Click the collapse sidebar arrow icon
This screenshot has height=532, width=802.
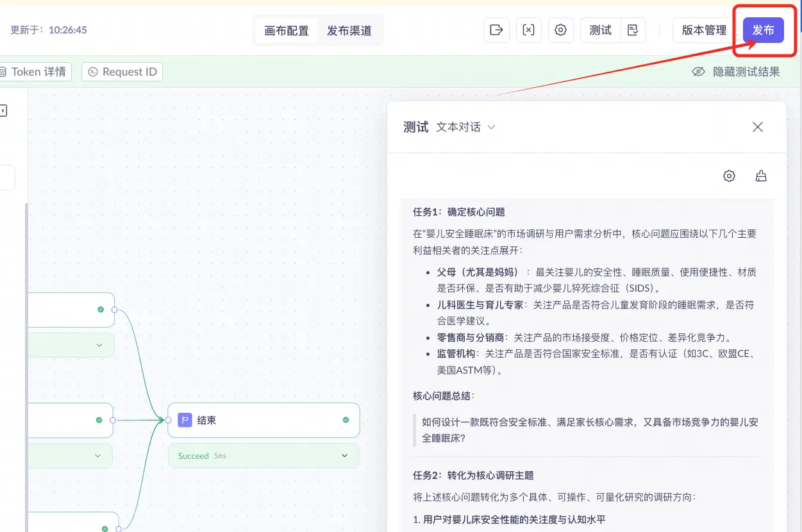(3, 111)
